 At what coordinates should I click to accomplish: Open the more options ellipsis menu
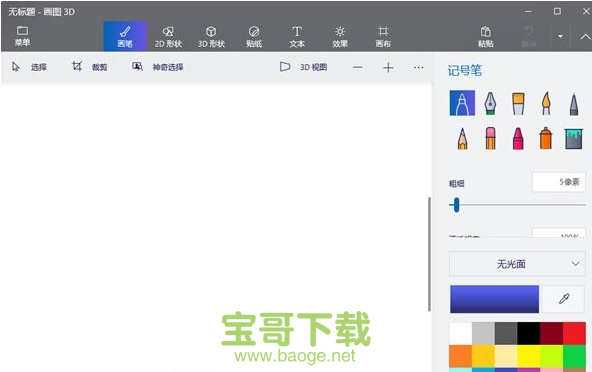[x=418, y=68]
